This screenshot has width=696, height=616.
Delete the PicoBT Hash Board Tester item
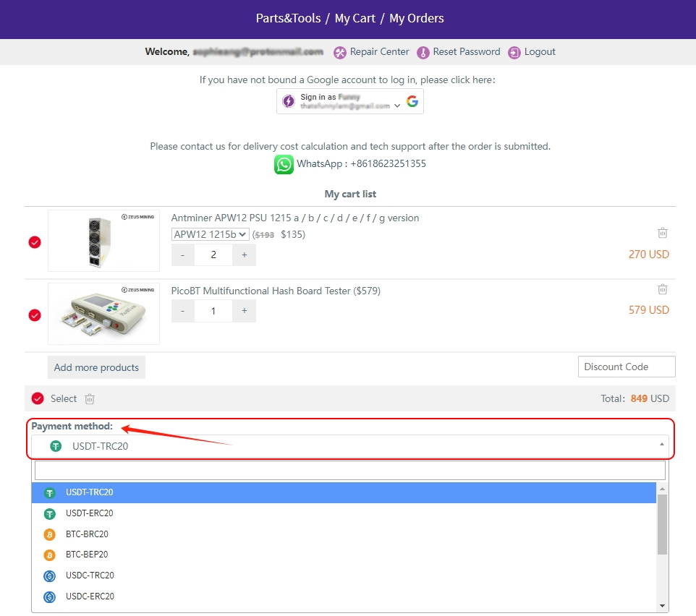tap(662, 289)
